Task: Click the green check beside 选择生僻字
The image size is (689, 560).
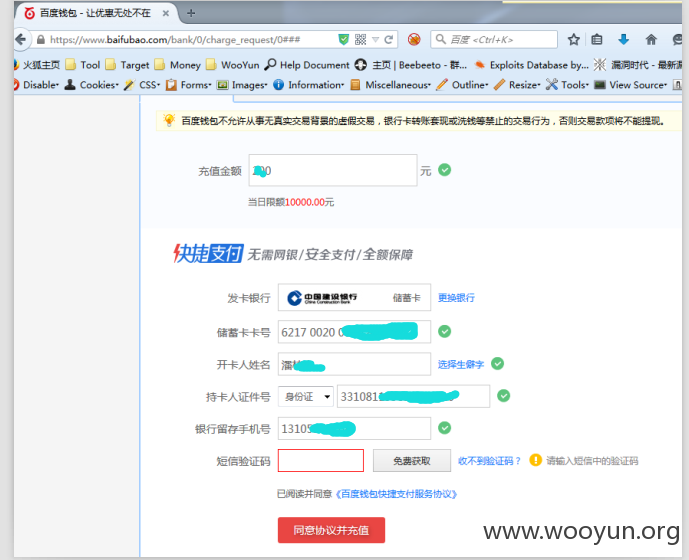Action: pyautogui.click(x=497, y=364)
